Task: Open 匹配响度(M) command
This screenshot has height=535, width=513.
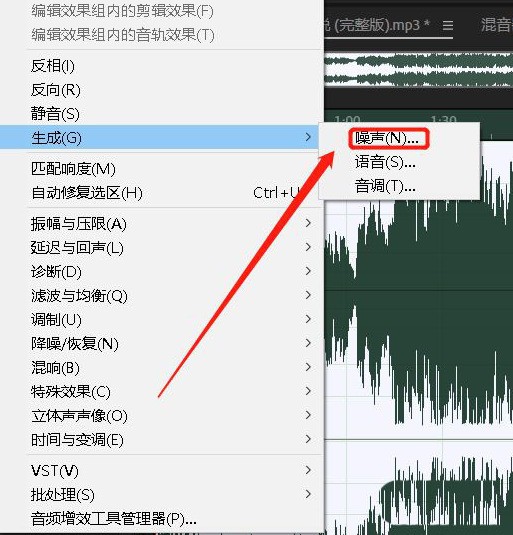Action: [73, 169]
